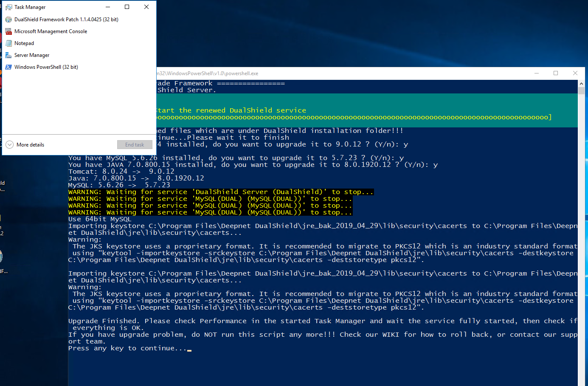Click the End task button

click(x=135, y=145)
